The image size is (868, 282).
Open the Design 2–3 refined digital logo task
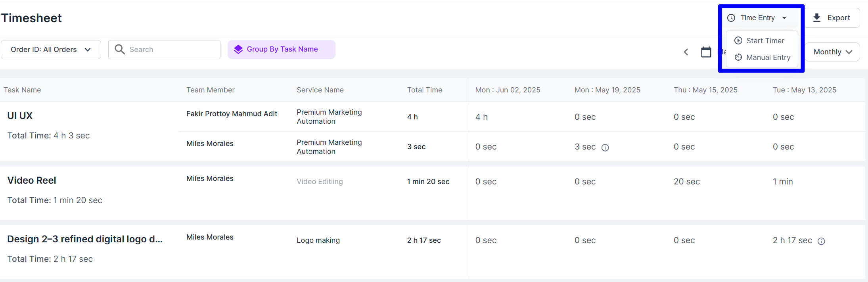coord(85,239)
